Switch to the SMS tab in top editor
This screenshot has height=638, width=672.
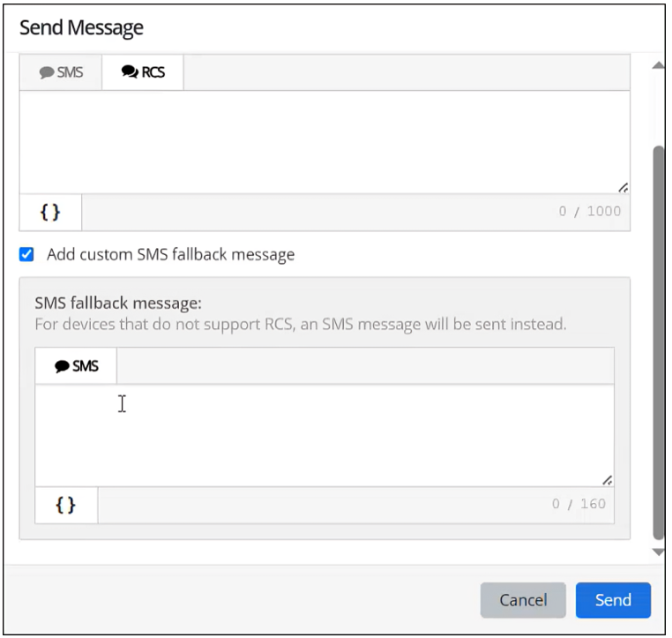61,73
